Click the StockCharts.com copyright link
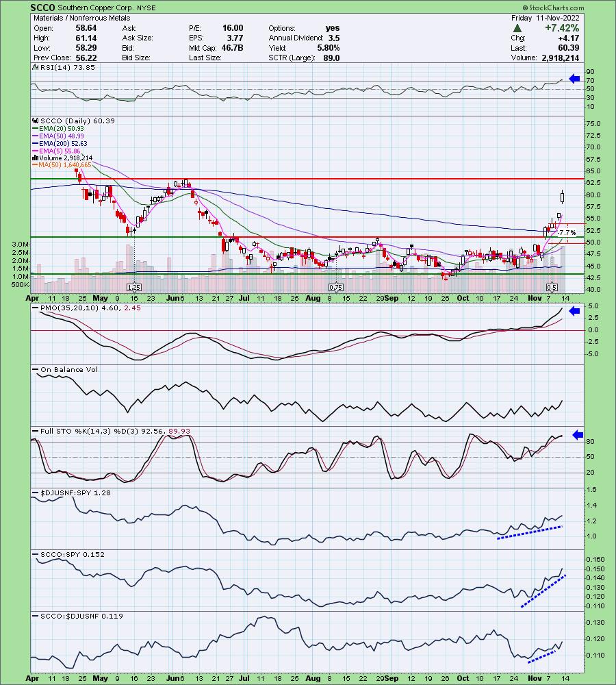616x685 pixels. pos(553,8)
